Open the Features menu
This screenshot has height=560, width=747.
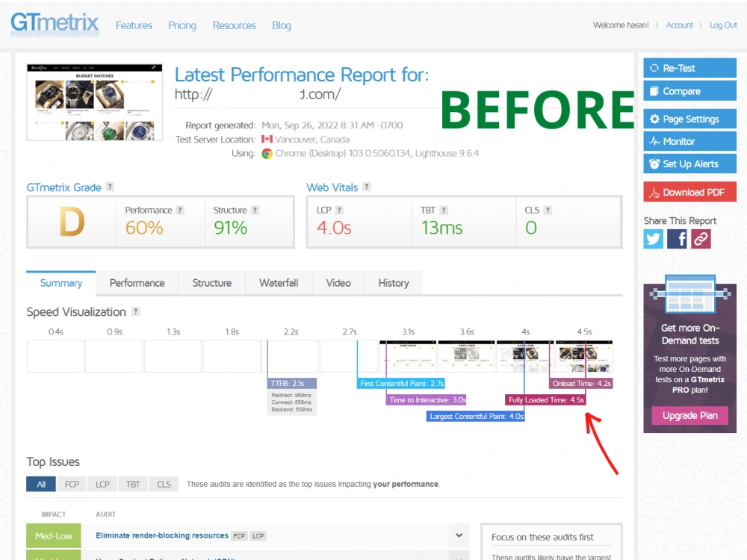click(134, 25)
